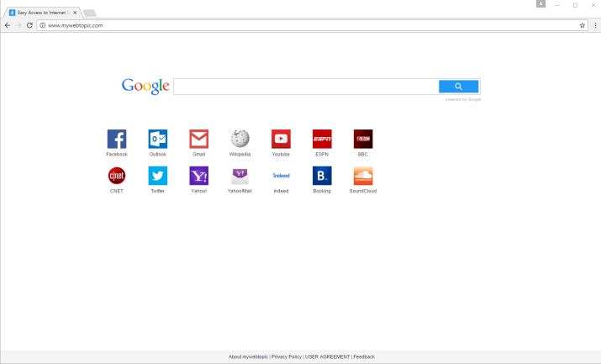Open the USER AGREEMENT footer link
601x364 pixels.
point(327,356)
